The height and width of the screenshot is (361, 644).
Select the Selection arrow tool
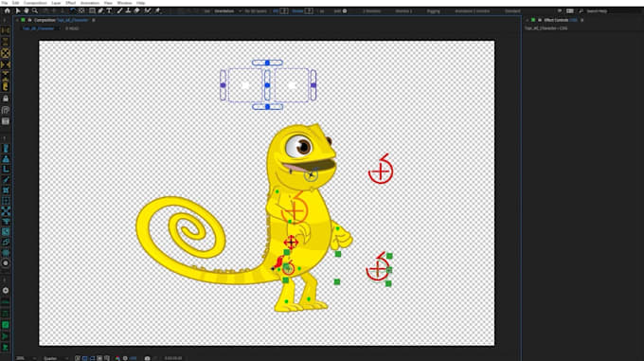click(x=18, y=10)
